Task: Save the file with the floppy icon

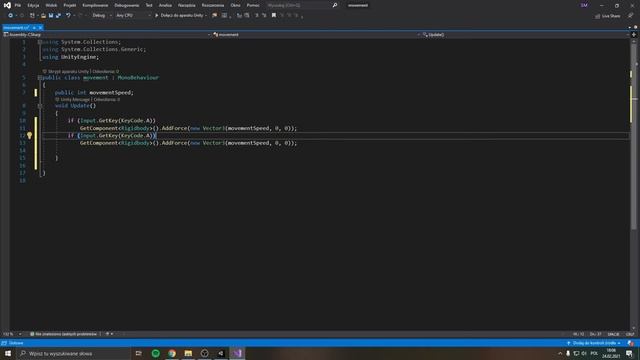Action: pyautogui.click(x=51, y=16)
